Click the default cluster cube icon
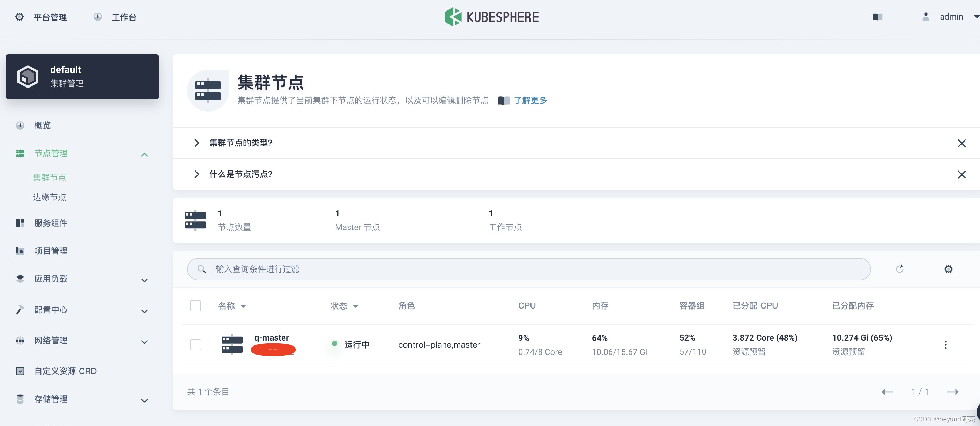980x426 pixels. click(x=28, y=76)
